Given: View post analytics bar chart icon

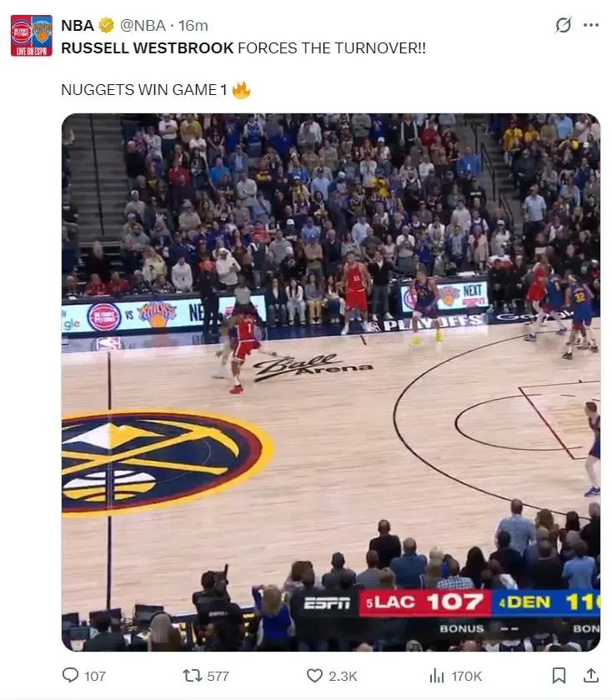Looking at the screenshot, I should (436, 676).
